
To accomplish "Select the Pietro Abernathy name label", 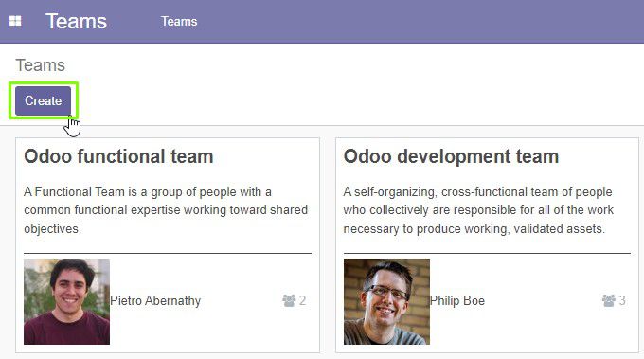I will tap(155, 300).
